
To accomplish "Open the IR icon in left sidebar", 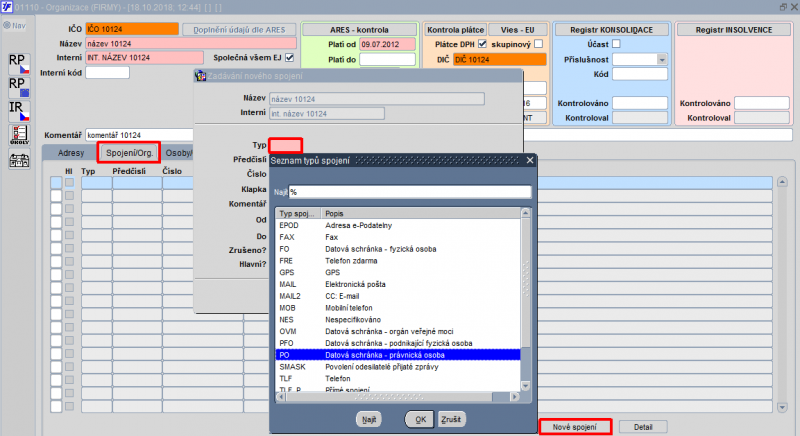I will coord(19,111).
